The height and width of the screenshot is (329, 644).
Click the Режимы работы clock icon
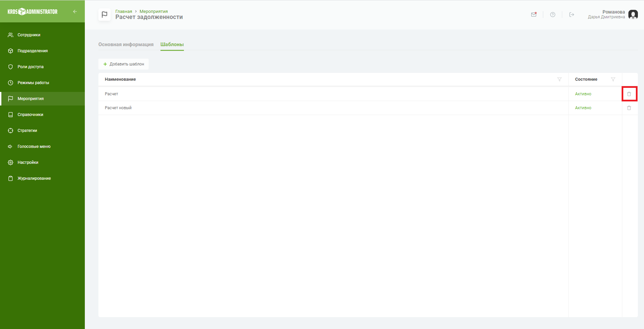(11, 83)
